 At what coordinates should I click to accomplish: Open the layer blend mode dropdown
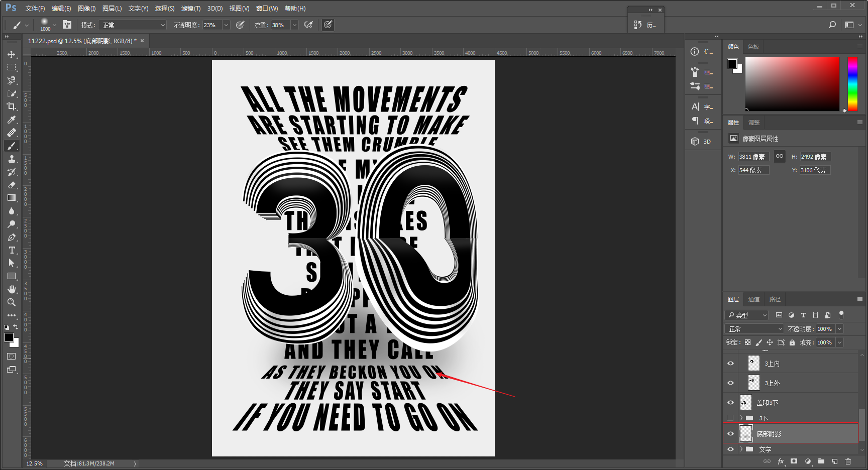click(754, 329)
